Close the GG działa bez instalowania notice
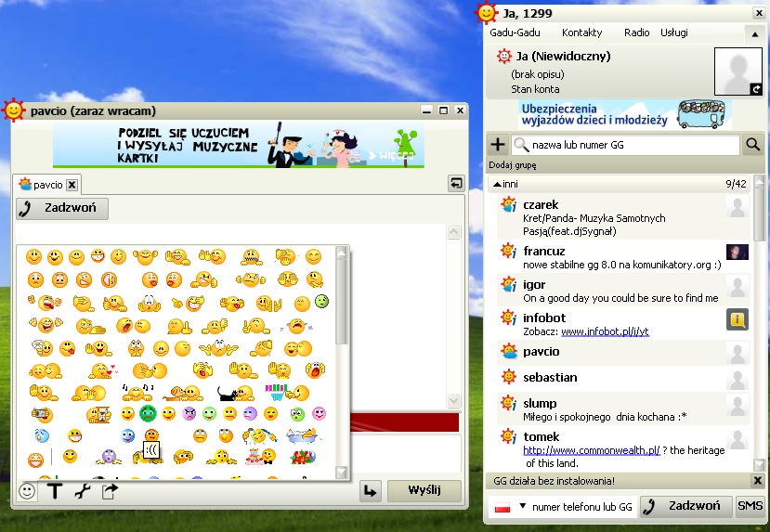Viewport: 770px width, 532px height. pos(758,480)
